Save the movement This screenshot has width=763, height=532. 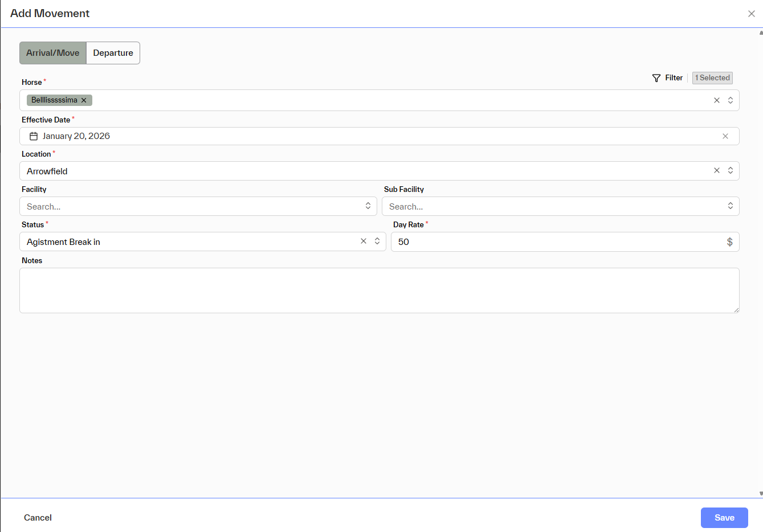[x=724, y=518]
